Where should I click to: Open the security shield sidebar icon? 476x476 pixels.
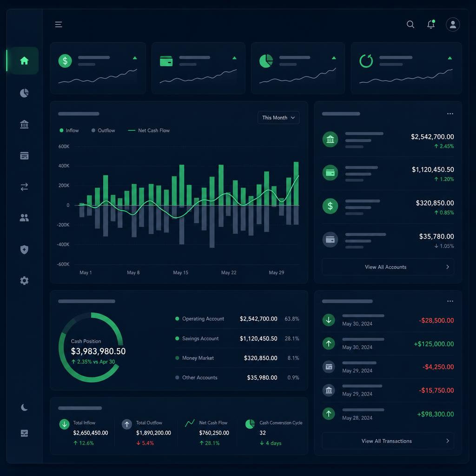click(24, 250)
